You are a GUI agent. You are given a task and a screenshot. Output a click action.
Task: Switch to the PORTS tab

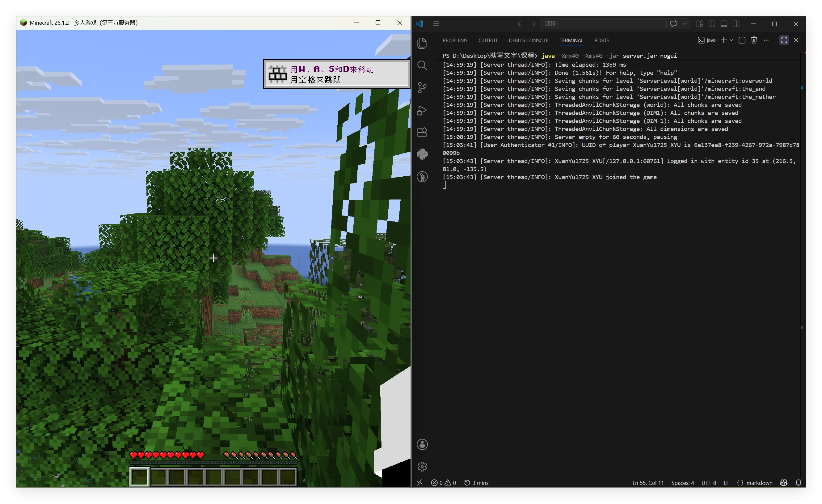coord(601,40)
